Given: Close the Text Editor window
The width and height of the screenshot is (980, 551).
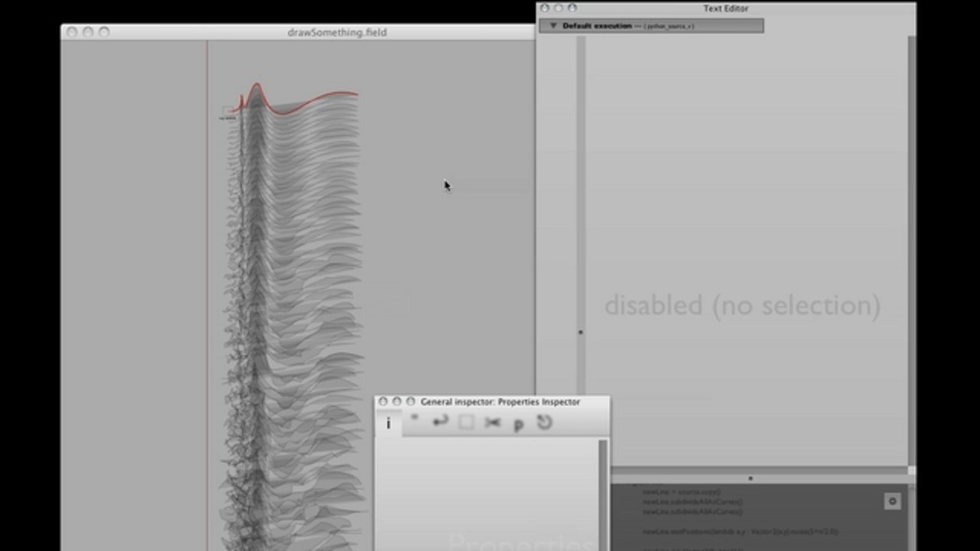Looking at the screenshot, I should (545, 8).
